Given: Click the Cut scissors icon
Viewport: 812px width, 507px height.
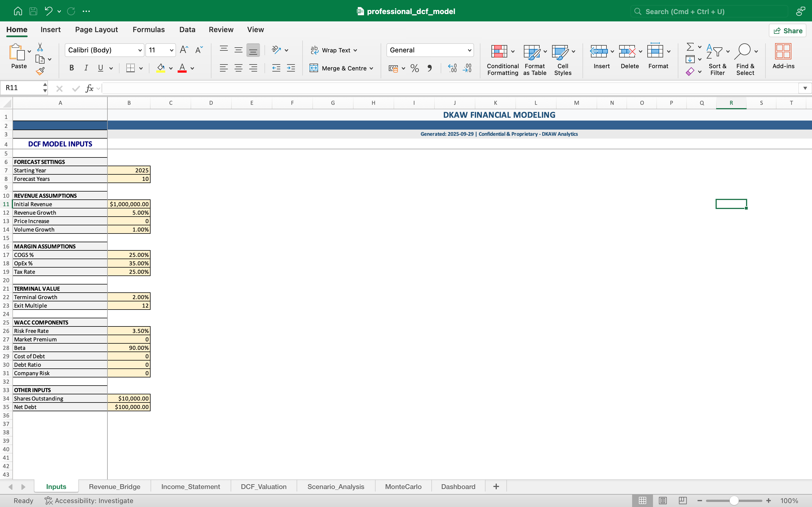Looking at the screenshot, I should (x=40, y=47).
